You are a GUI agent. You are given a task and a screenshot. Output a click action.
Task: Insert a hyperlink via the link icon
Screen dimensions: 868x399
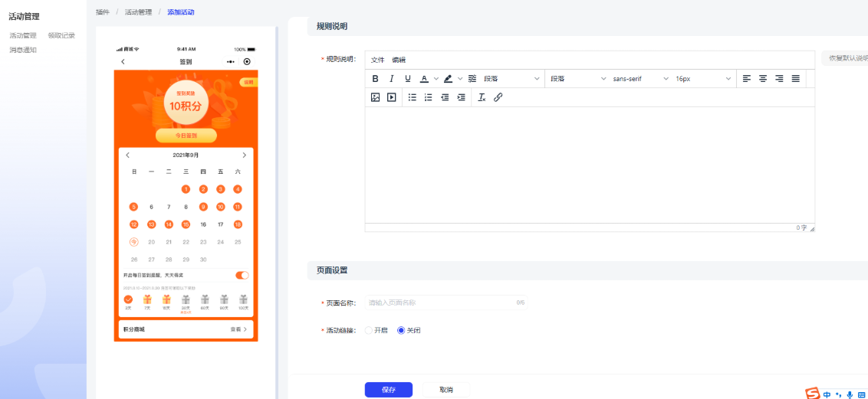[498, 97]
